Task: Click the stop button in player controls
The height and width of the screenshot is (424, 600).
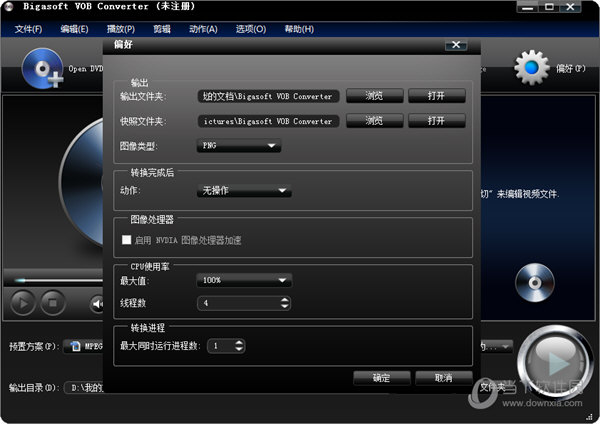Action: [53, 303]
